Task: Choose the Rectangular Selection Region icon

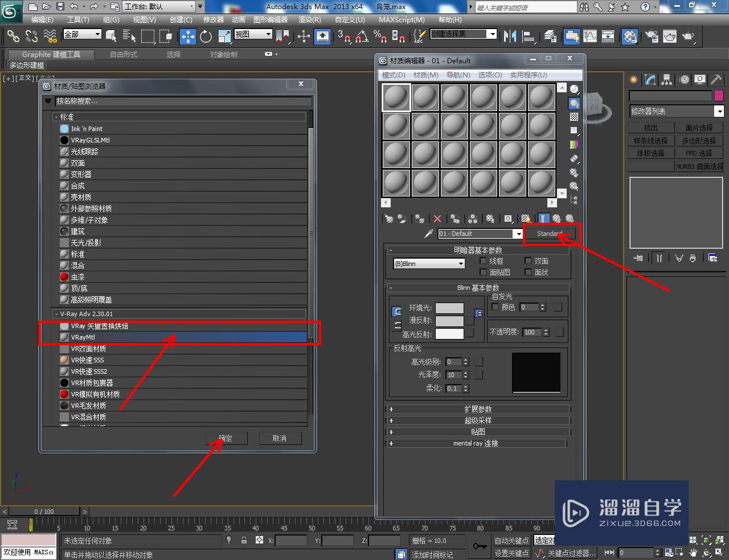Action: 148,36
